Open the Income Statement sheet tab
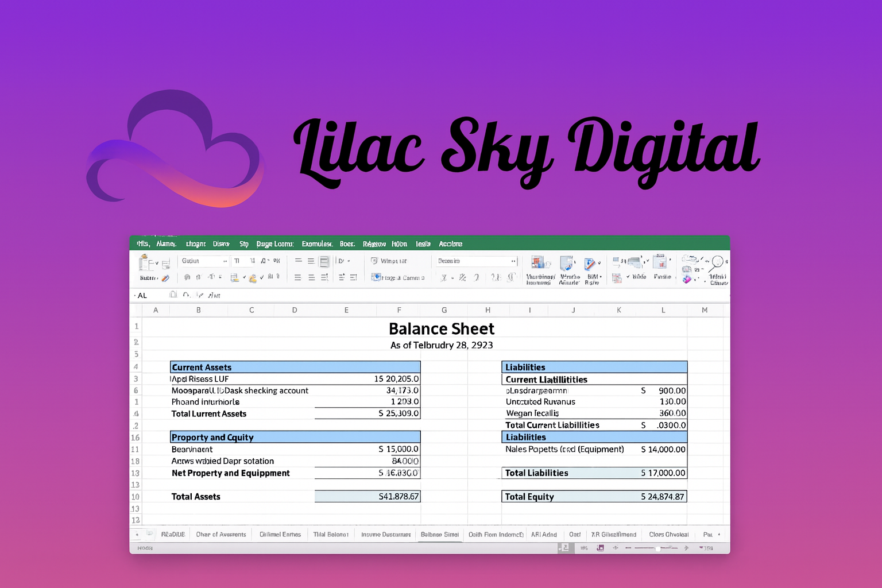The width and height of the screenshot is (882, 588). (385, 534)
